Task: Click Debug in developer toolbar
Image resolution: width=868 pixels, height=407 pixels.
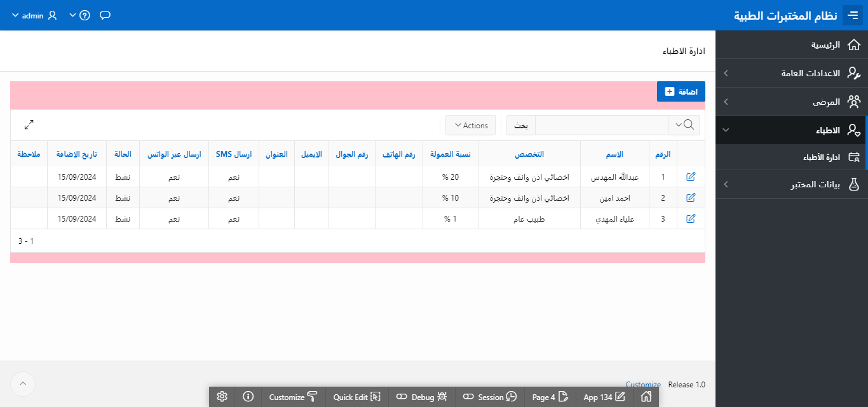Action: coord(422,397)
